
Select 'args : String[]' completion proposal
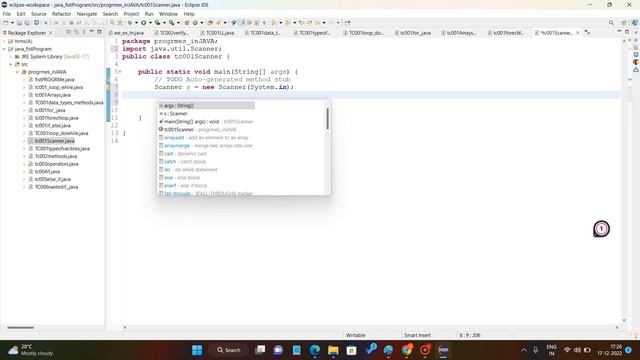pyautogui.click(x=207, y=106)
